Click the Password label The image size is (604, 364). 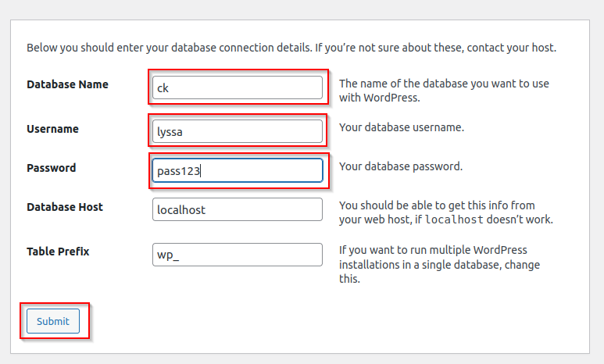tap(52, 168)
